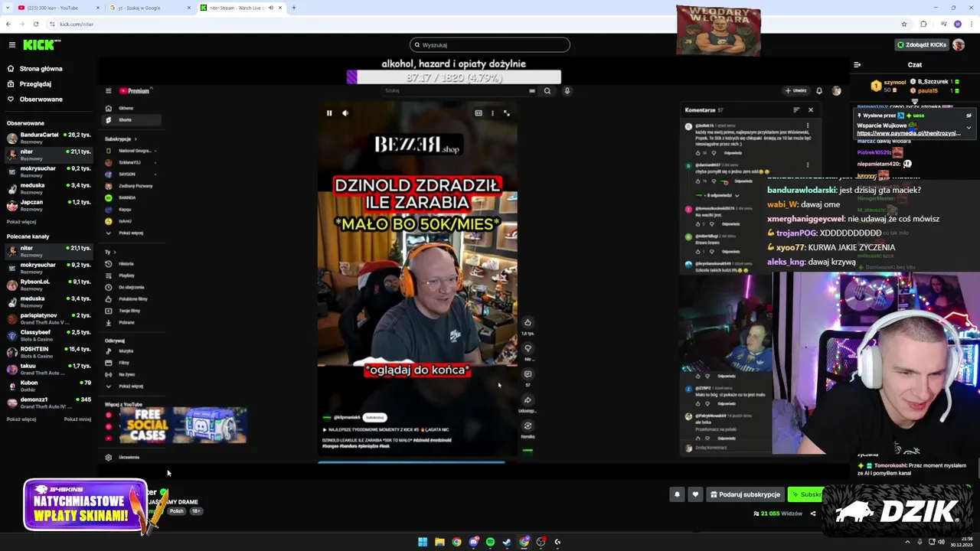Screen dimensions: 980x551
Task: Dislike the Short via thumbs down
Action: pyautogui.click(x=528, y=348)
